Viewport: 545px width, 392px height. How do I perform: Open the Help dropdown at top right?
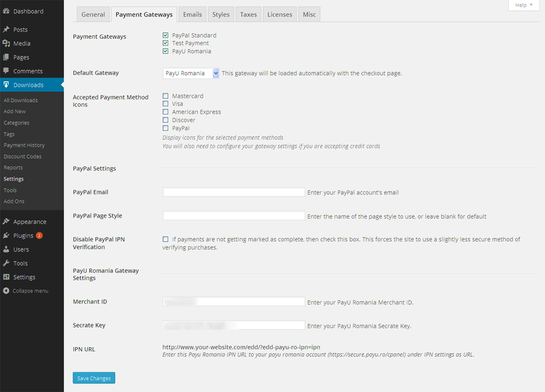pos(523,5)
